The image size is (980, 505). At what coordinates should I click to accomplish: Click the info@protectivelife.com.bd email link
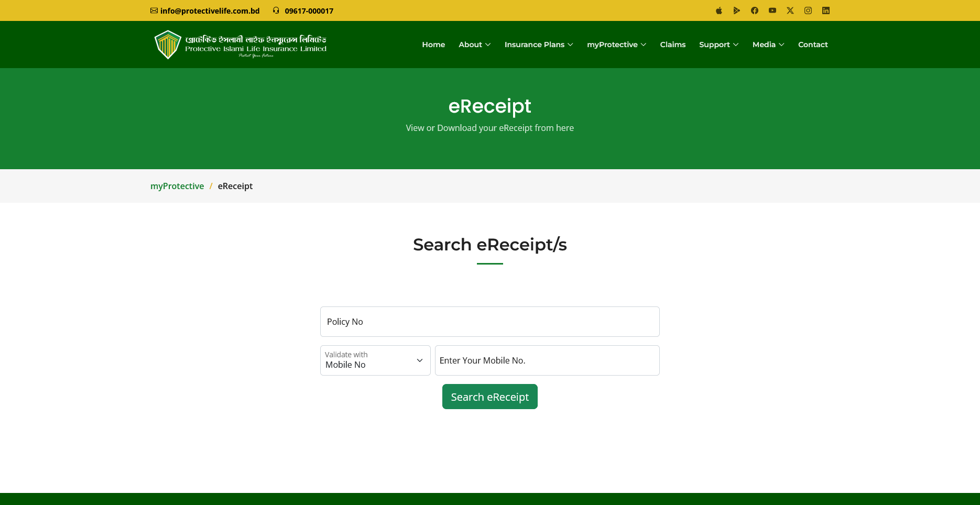click(x=210, y=10)
